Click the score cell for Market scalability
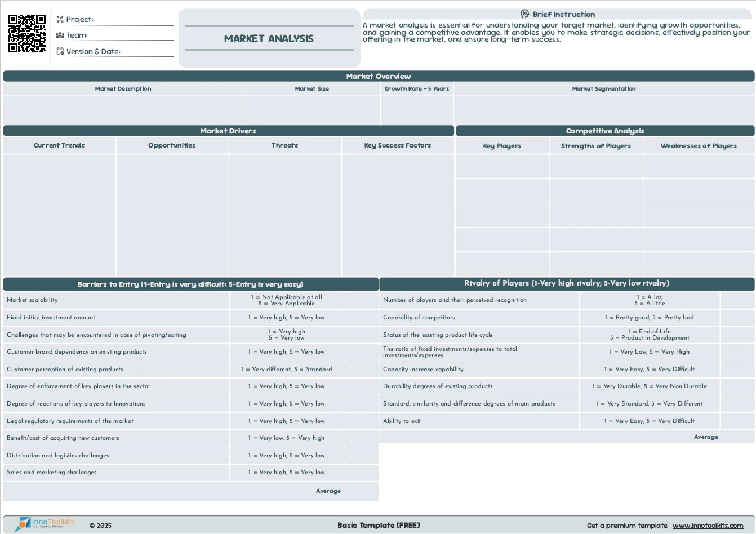Viewport: 756px width, 534px height. pos(361,300)
